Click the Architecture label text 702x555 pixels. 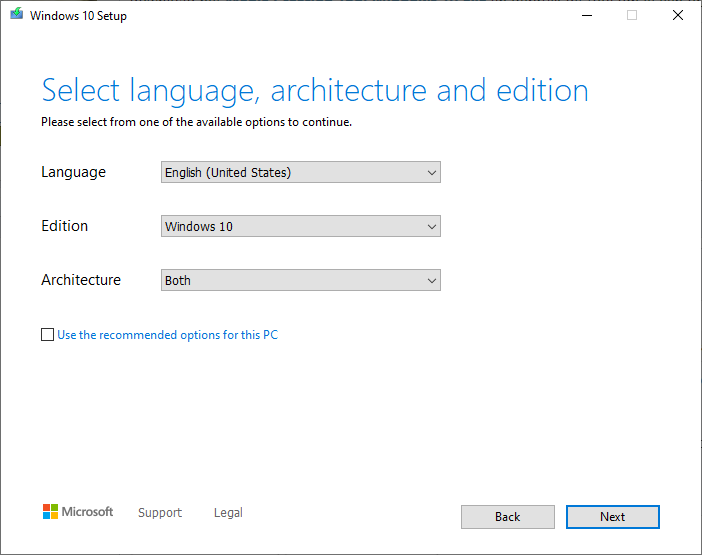point(81,280)
